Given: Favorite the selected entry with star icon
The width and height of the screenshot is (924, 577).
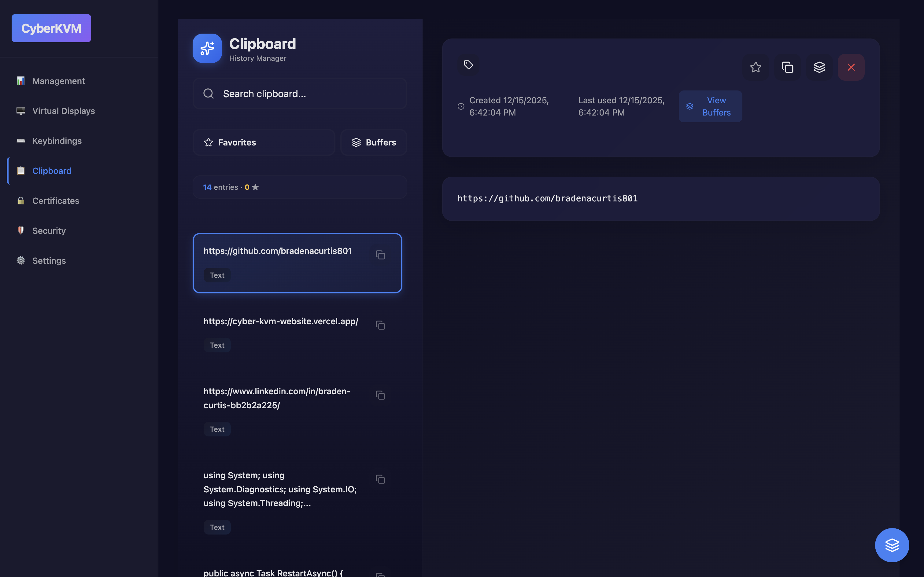Looking at the screenshot, I should point(756,67).
